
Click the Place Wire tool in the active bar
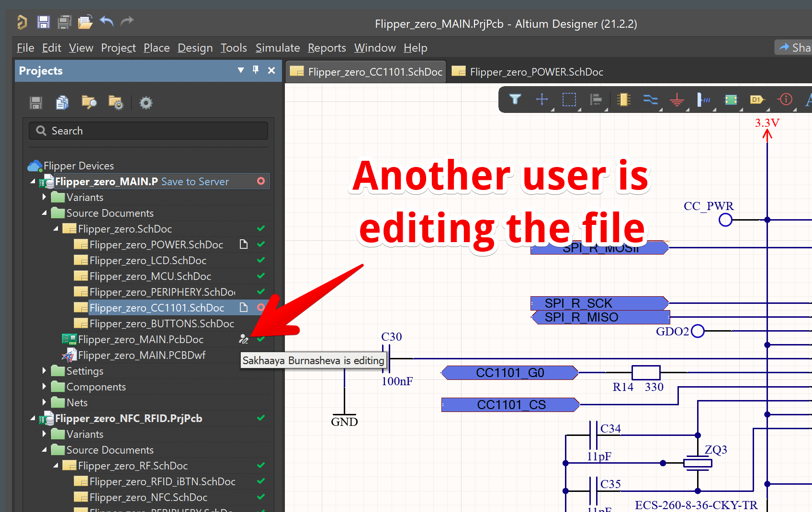(x=650, y=100)
